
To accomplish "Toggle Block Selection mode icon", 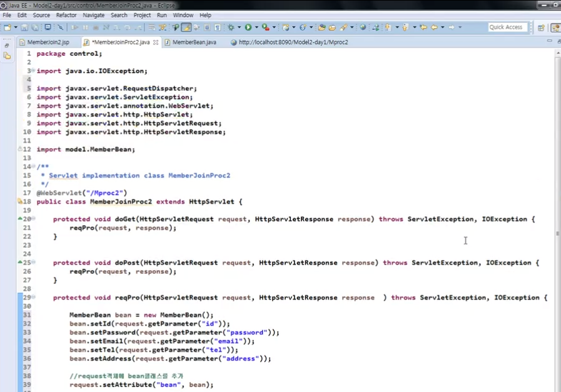I will point(207,27).
